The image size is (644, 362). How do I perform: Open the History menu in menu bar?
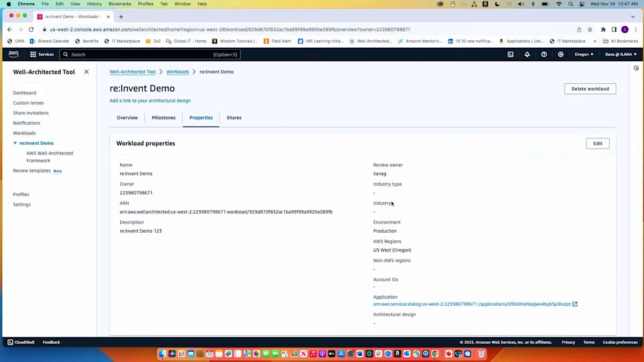(x=94, y=4)
